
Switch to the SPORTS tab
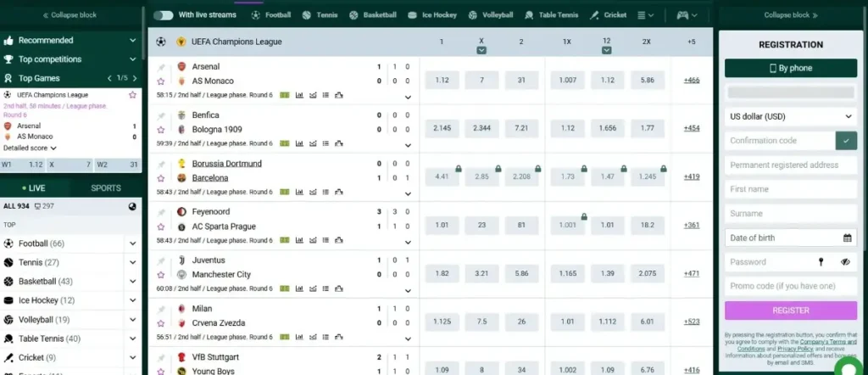(106, 187)
